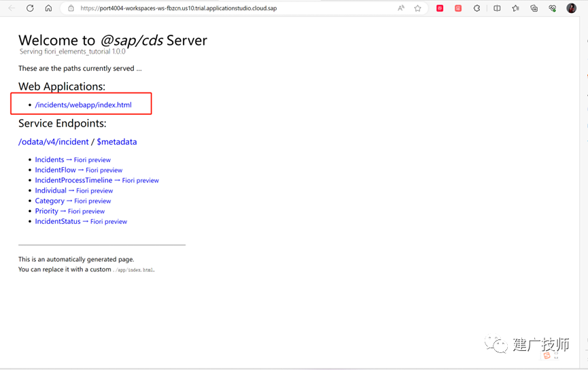Click the 'Service Endpoints:' heading
The image size is (588, 370).
63,124
